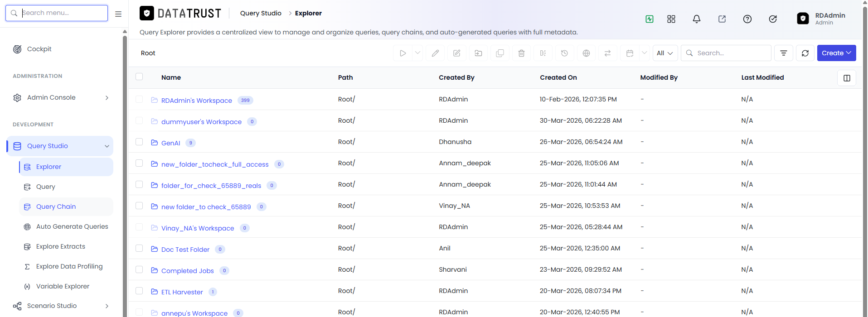868x317 pixels.
Task: Expand the schedule options dropdown arrow
Action: click(x=644, y=53)
